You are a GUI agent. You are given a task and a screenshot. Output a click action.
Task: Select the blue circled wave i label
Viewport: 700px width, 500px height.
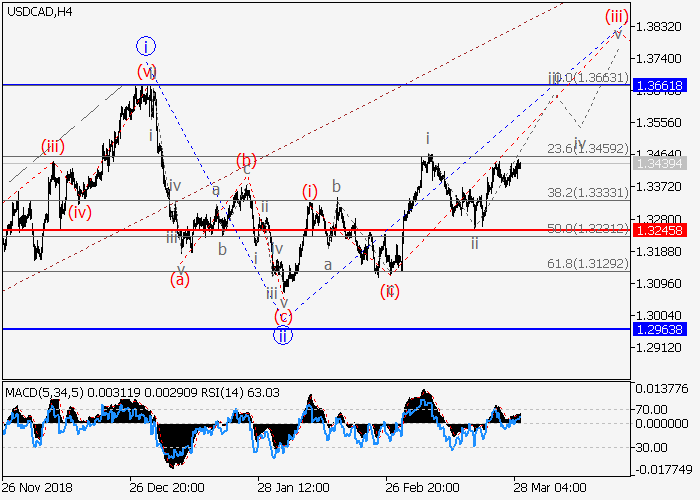pyautogui.click(x=147, y=46)
